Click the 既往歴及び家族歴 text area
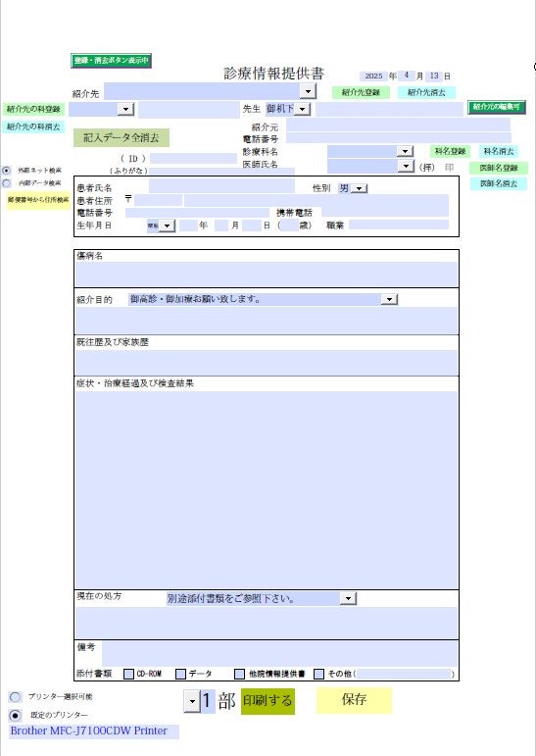This screenshot has width=536, height=756. (x=267, y=363)
